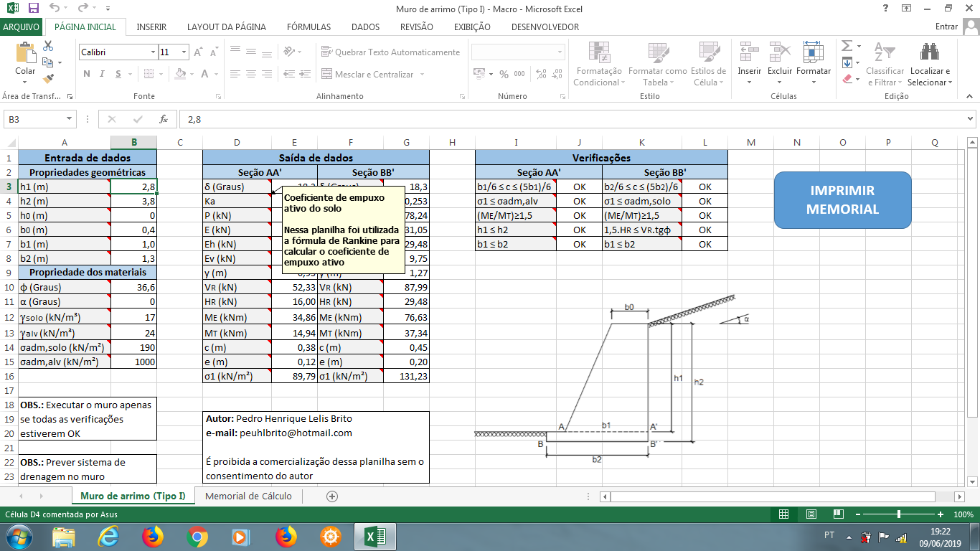The height and width of the screenshot is (551, 980).
Task: Decrease the cell indent
Action: tap(288, 74)
